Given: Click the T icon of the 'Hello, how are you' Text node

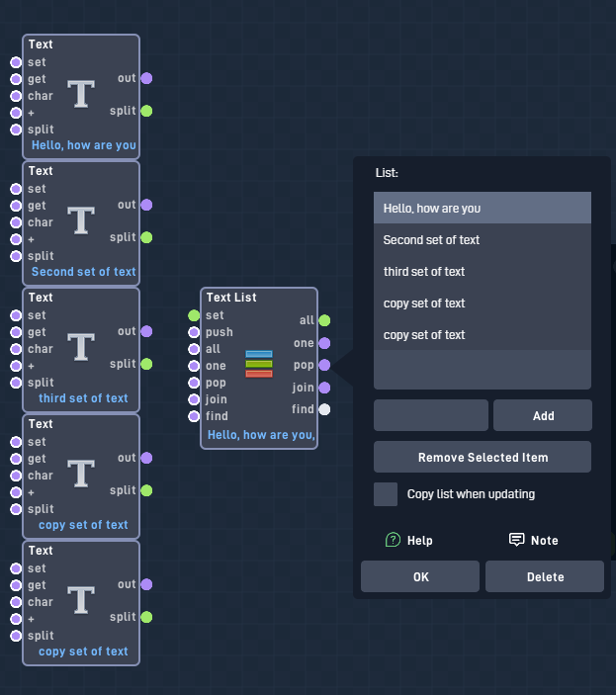Looking at the screenshot, I should pos(81,94).
